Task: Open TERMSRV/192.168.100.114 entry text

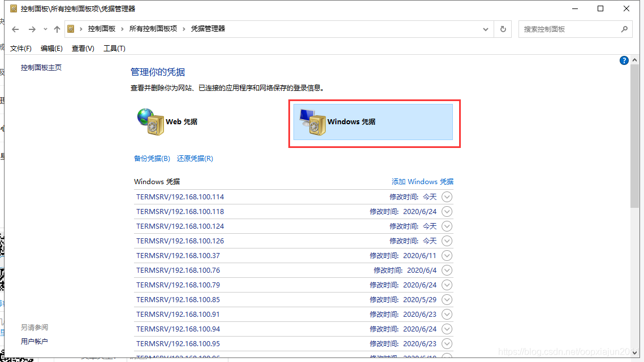Action: [x=180, y=197]
